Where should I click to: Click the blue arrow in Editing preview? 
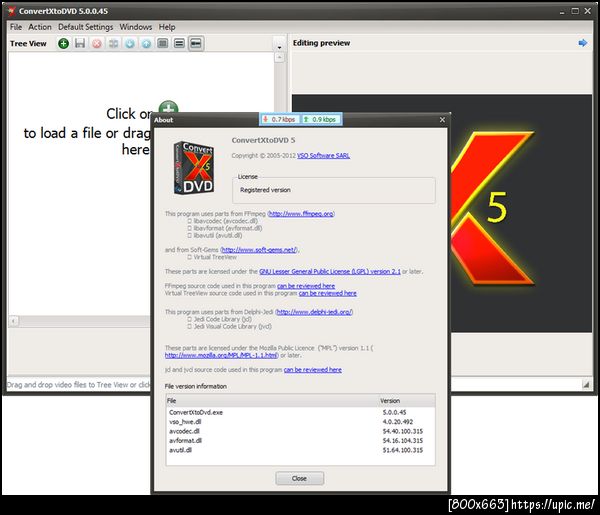[x=583, y=43]
